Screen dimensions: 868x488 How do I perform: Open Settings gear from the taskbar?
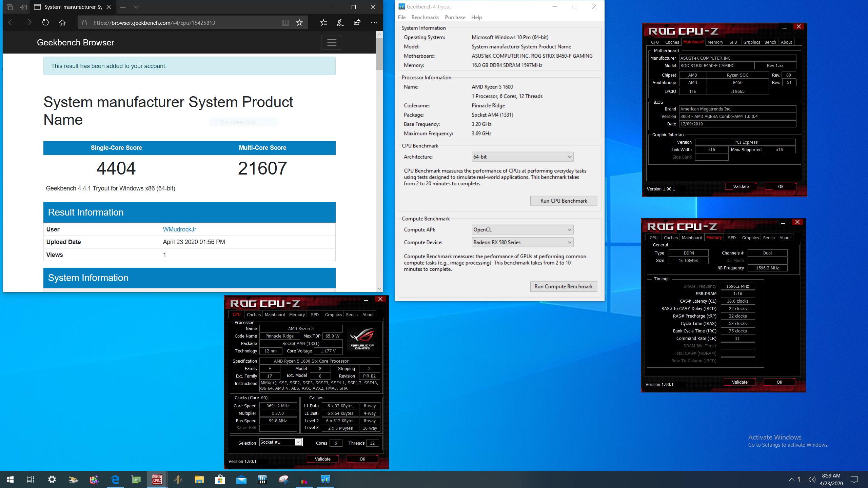[52, 480]
